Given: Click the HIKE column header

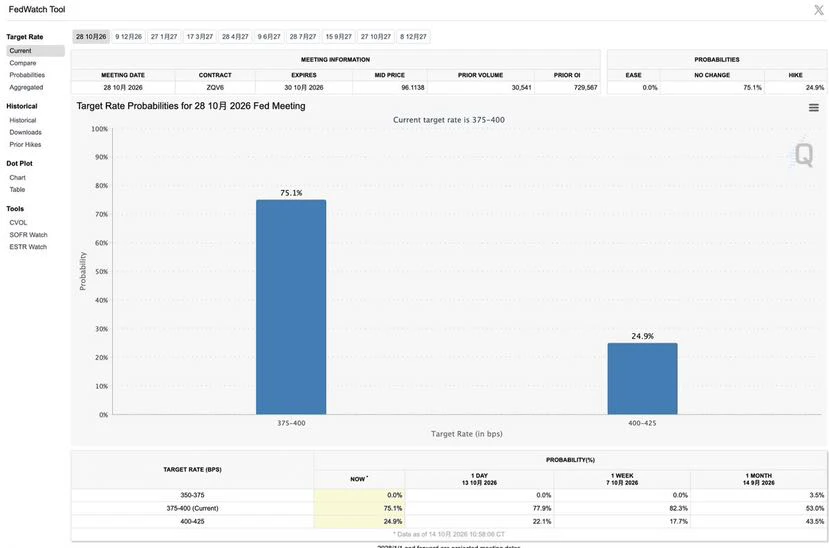Looking at the screenshot, I should (795, 75).
